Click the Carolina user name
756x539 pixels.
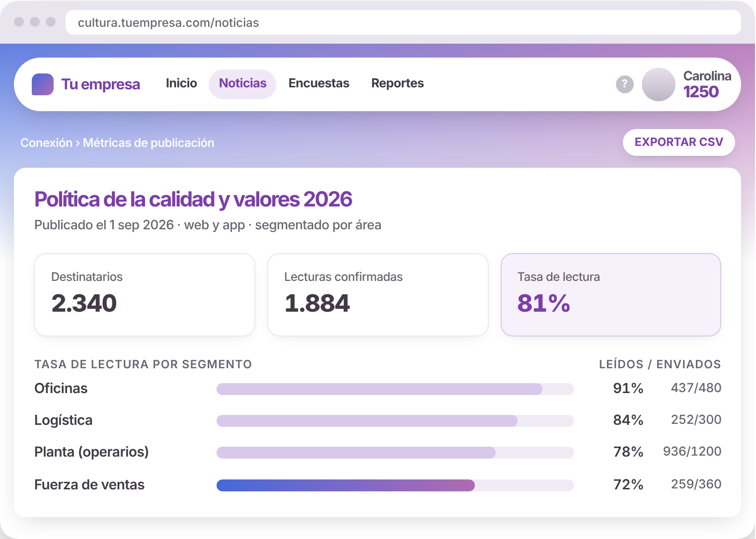(x=707, y=76)
